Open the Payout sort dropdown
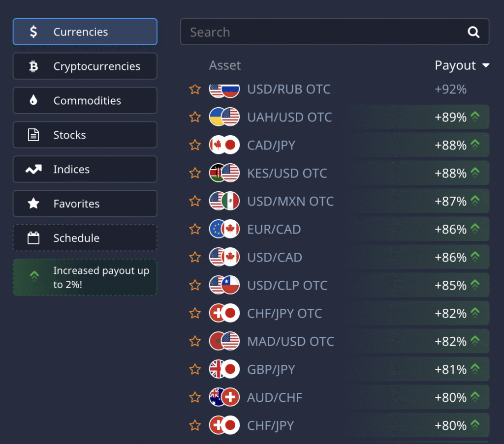Viewport: 504px width, 444px height. (x=462, y=65)
